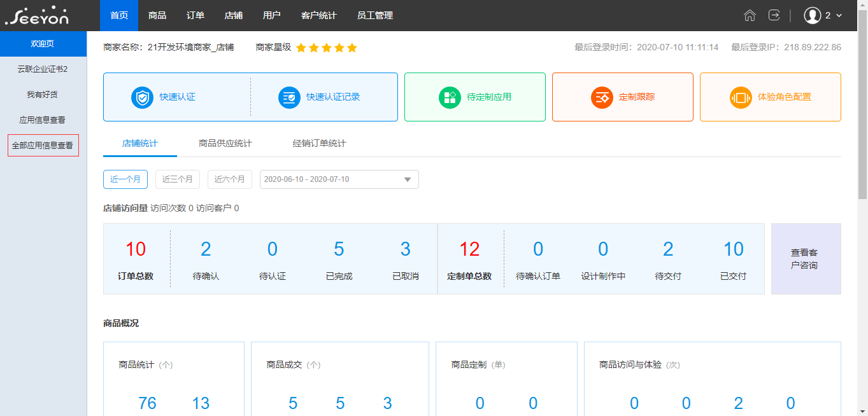Select 全部应用信息查看 in the sidebar

pos(43,145)
